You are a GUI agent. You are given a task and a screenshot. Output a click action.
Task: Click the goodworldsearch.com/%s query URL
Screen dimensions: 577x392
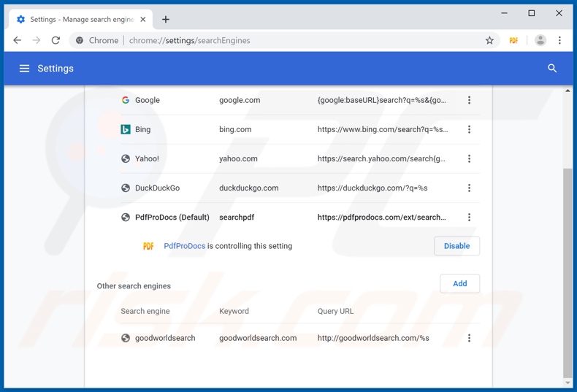[373, 338]
